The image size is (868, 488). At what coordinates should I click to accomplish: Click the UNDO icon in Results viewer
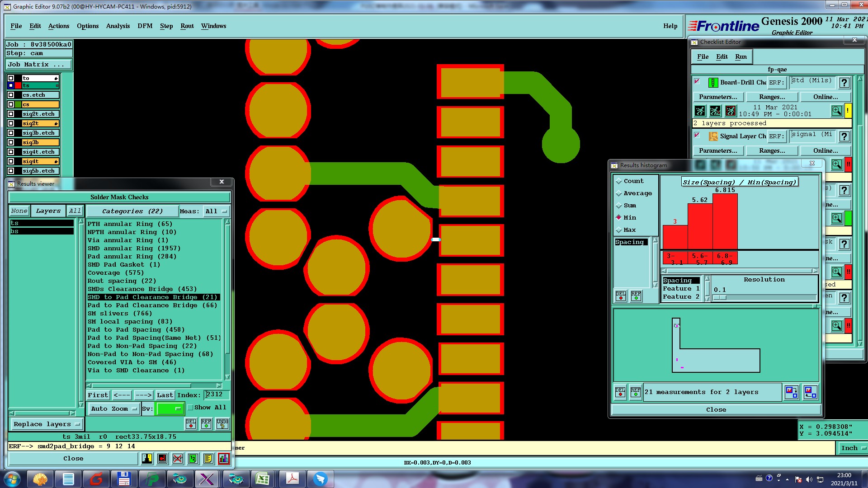tap(222, 424)
